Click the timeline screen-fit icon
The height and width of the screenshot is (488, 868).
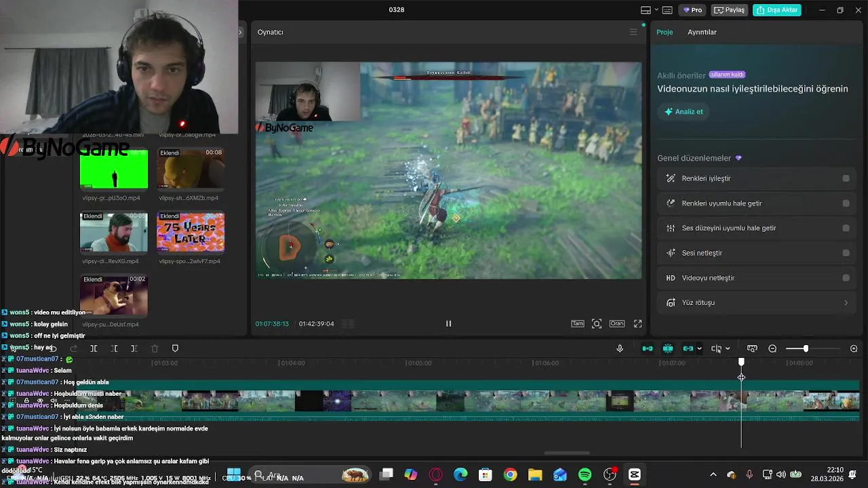(752, 348)
